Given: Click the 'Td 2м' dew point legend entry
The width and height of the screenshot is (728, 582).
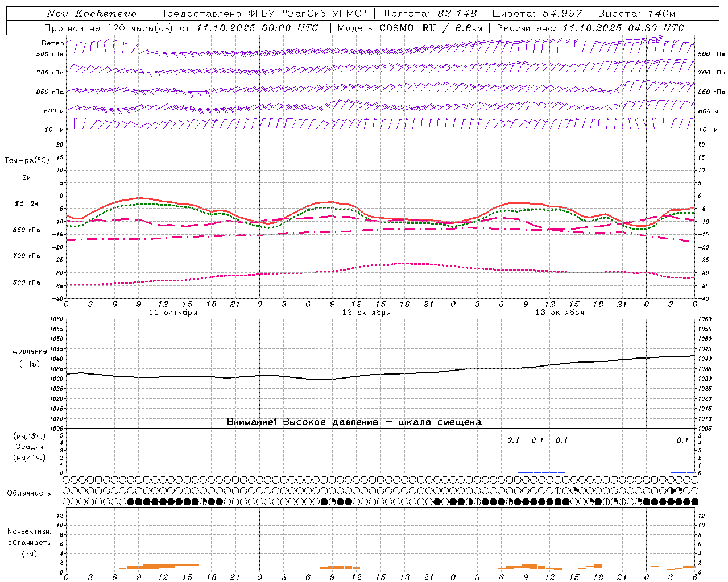Looking at the screenshot, I should pyautogui.click(x=27, y=203).
